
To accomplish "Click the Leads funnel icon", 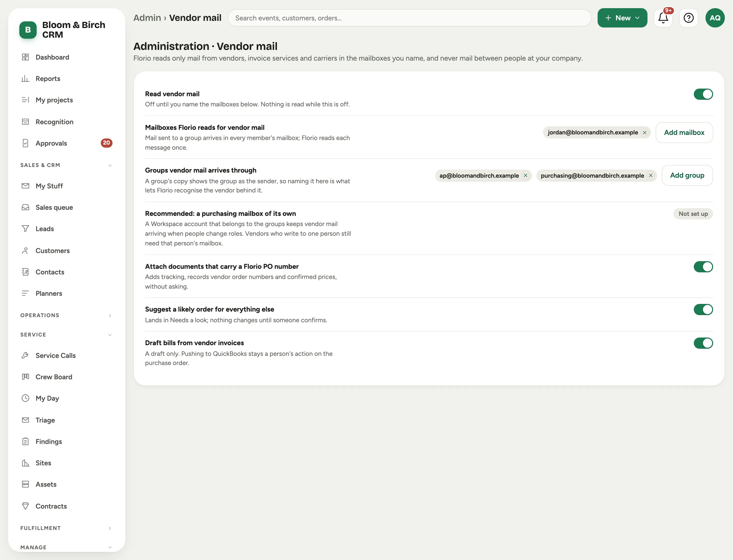I will click(25, 229).
